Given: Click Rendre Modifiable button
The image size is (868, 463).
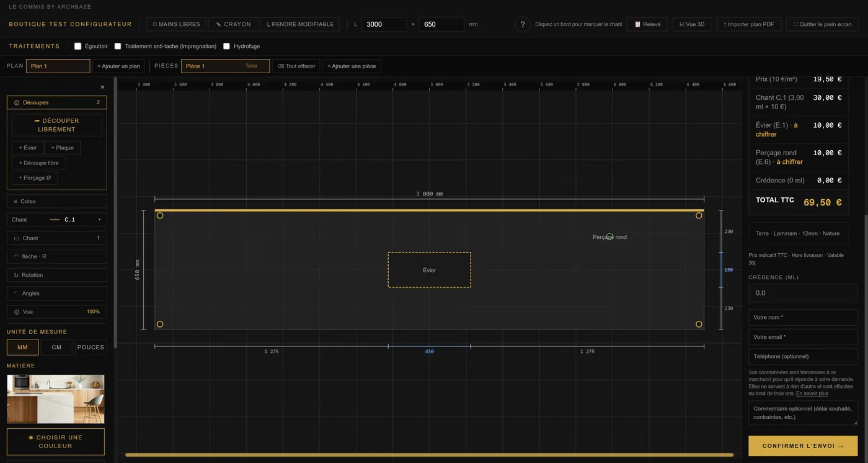Looking at the screenshot, I should click(300, 24).
